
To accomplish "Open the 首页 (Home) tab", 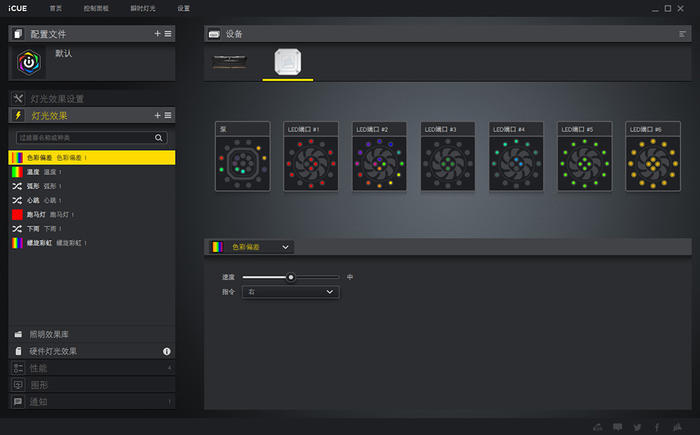I will click(x=56, y=8).
